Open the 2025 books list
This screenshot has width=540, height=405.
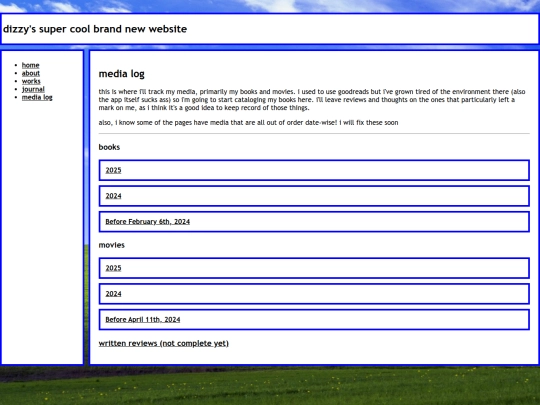coord(113,170)
